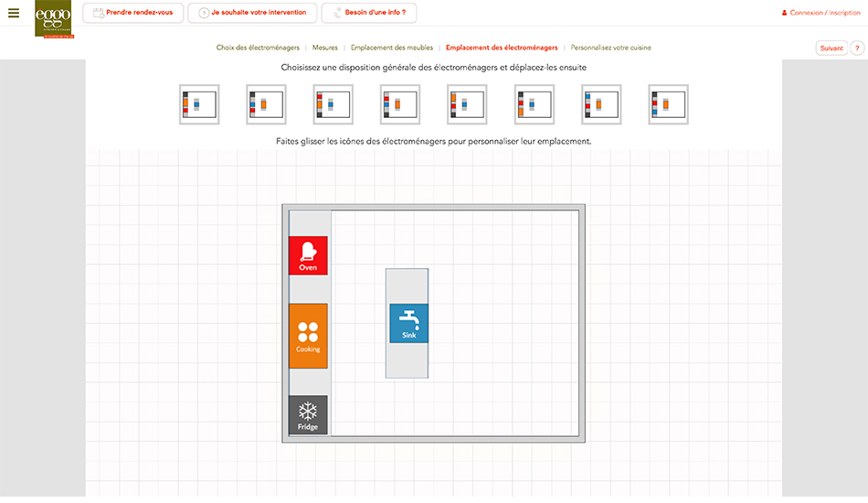Click the question mark help icon
This screenshot has height=503, width=868.
pos(857,48)
